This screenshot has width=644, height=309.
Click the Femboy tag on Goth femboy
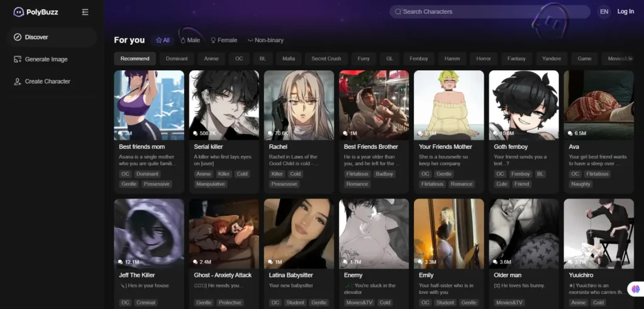pyautogui.click(x=520, y=174)
